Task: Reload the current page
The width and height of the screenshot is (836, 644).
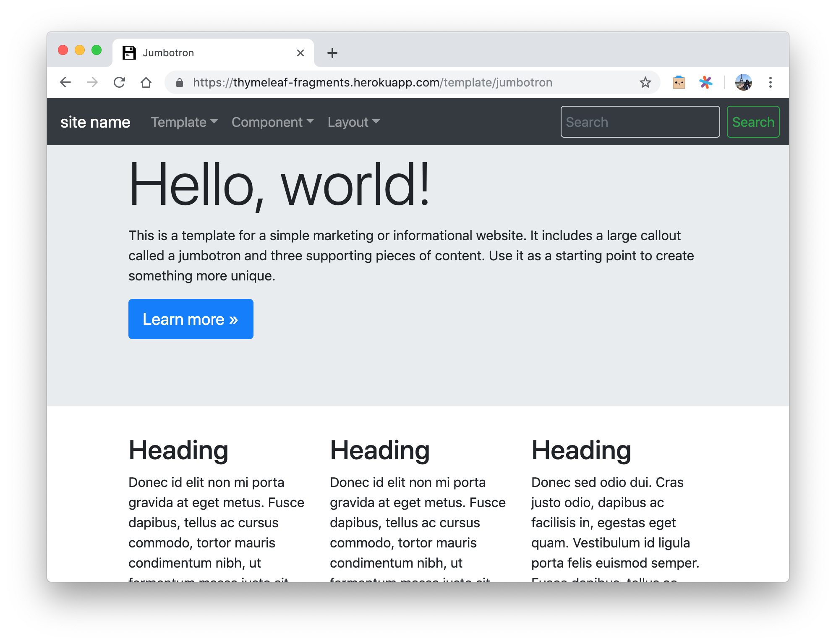Action: click(119, 82)
